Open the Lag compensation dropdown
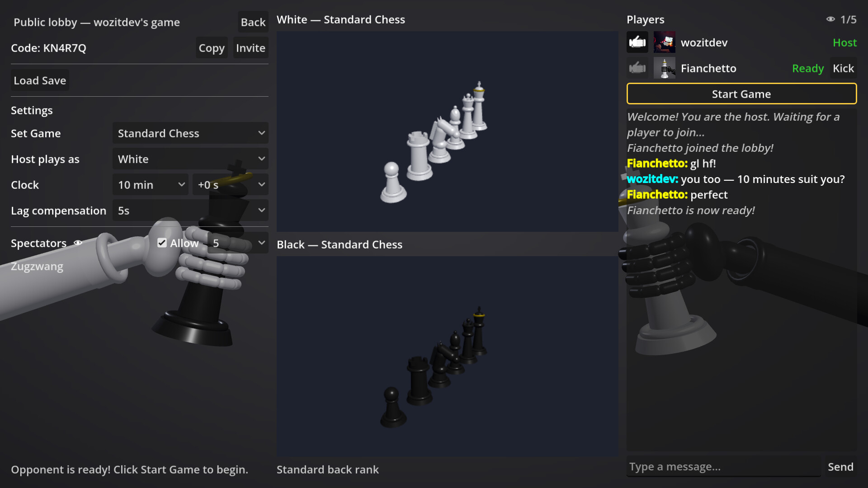The width and height of the screenshot is (868, 488). pos(190,211)
